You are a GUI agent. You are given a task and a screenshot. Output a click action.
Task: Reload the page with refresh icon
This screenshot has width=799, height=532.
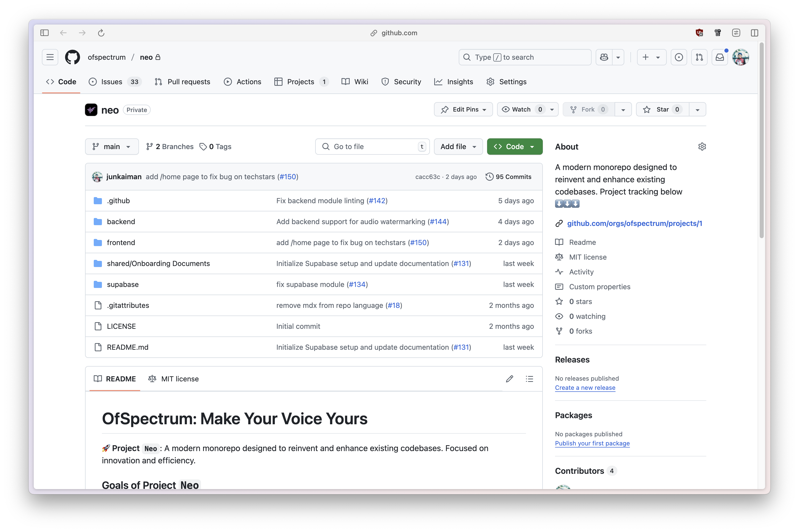pos(101,33)
